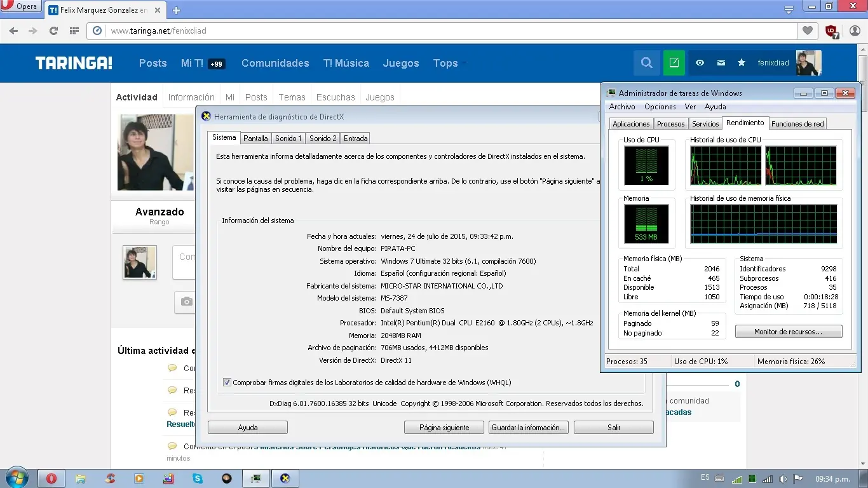
Task: Click the volume speaker tray icon
Action: click(783, 479)
